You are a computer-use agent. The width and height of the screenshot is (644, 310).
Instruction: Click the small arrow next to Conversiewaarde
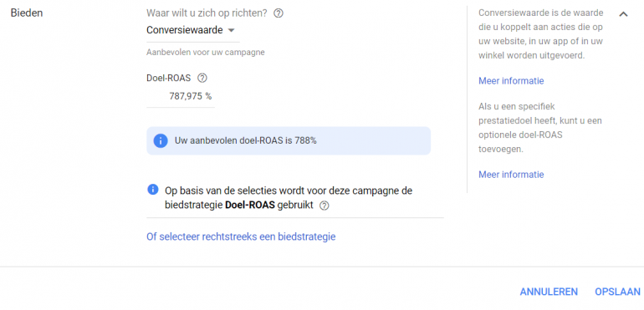click(231, 30)
